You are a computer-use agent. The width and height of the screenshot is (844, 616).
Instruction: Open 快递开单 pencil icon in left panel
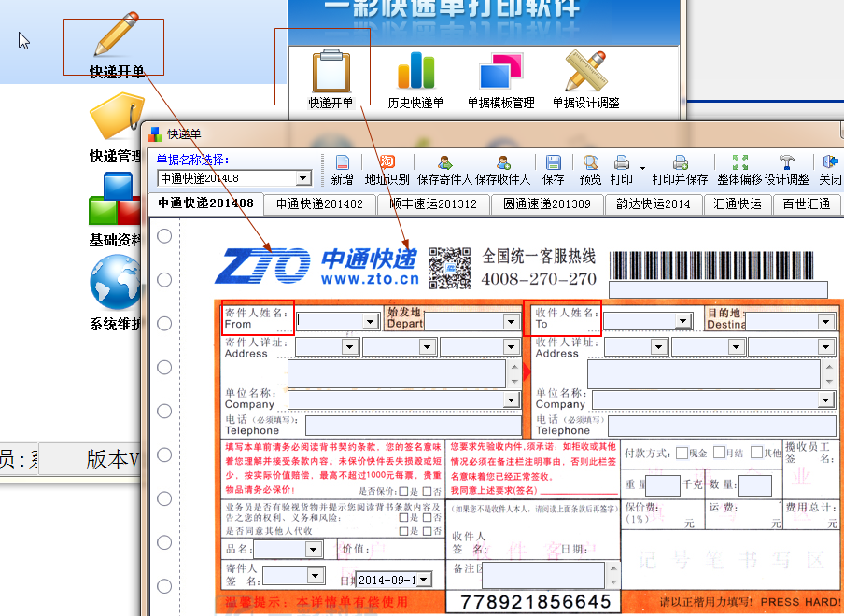117,35
